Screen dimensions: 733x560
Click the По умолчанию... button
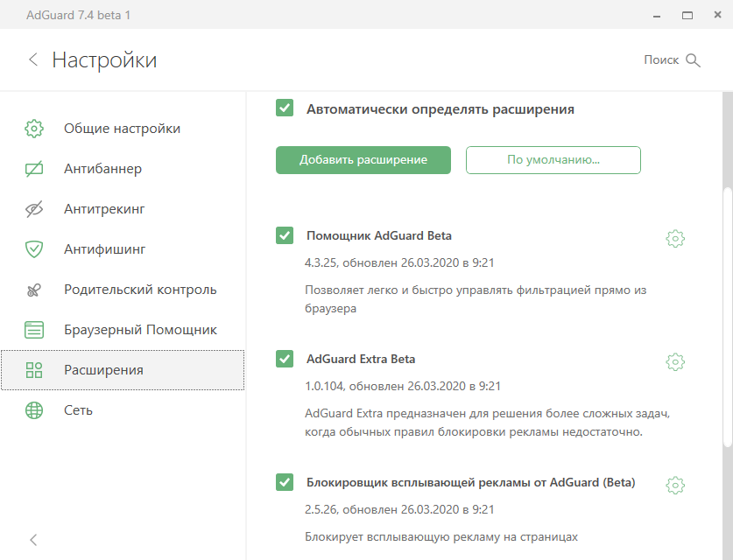pos(553,160)
